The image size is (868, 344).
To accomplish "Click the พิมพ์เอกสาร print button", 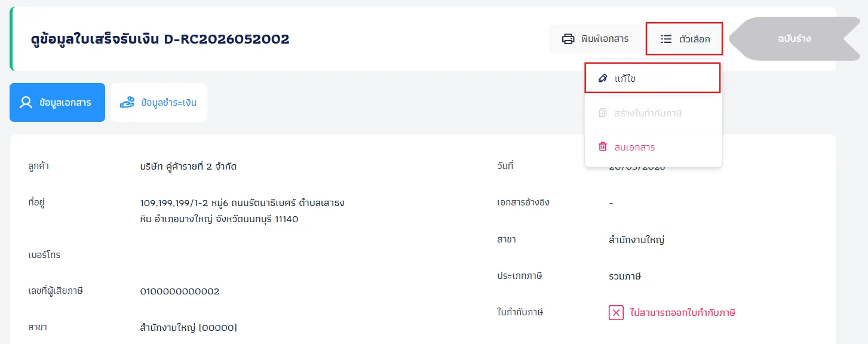I will click(x=594, y=39).
